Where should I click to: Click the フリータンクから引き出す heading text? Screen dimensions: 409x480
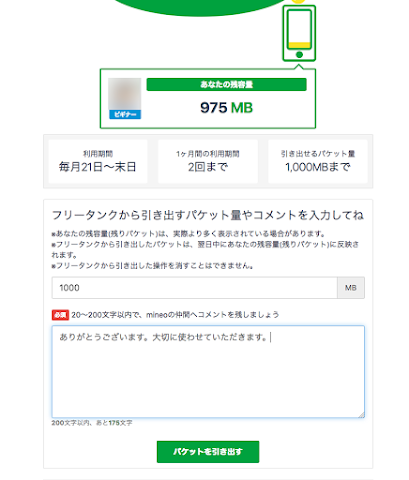(208, 215)
